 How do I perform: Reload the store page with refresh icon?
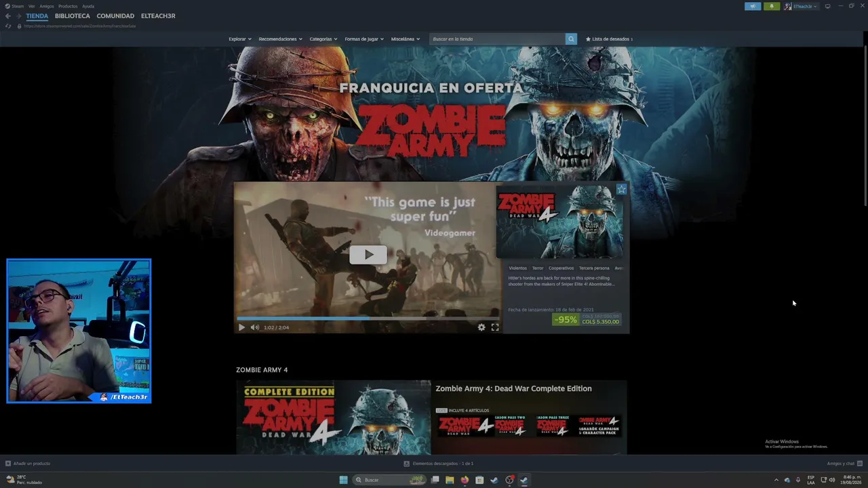tap(8, 26)
